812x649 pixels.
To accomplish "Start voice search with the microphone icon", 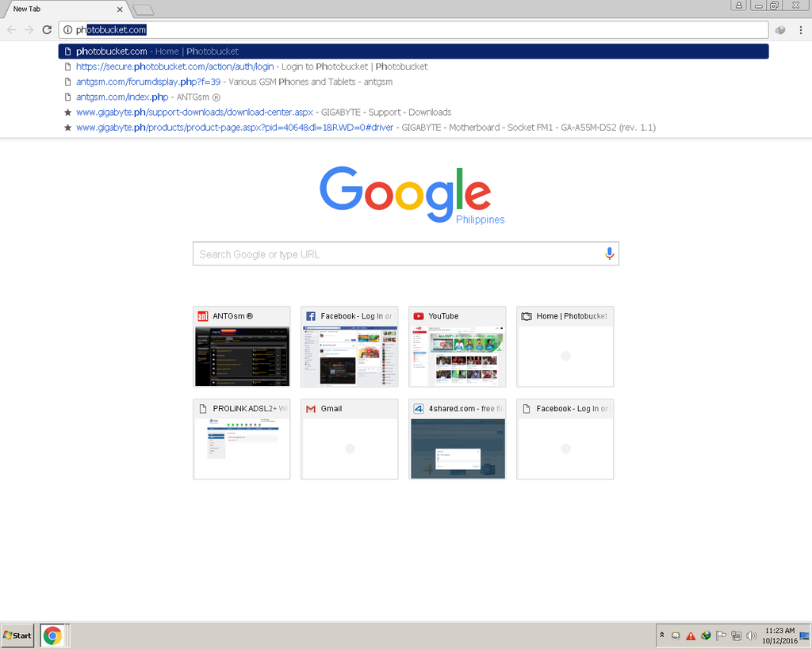I will [x=609, y=254].
